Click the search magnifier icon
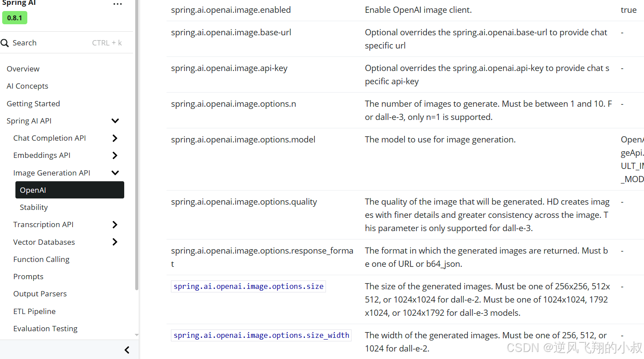The image size is (644, 359). click(x=5, y=43)
